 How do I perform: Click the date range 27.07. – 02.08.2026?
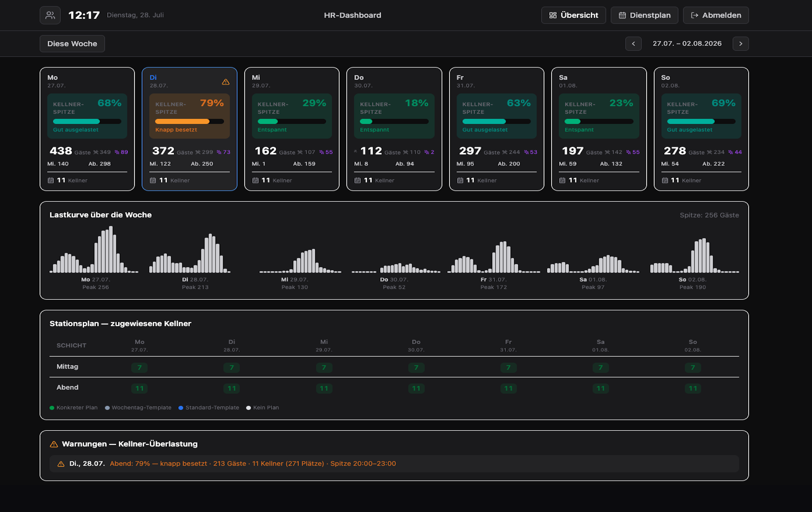point(687,44)
